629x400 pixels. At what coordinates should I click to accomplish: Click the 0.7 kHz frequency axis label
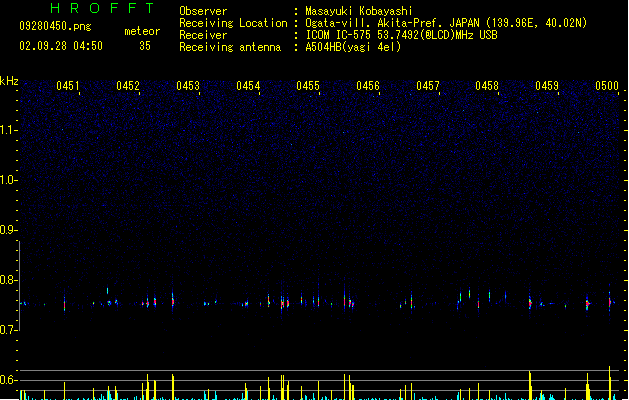tap(8, 330)
